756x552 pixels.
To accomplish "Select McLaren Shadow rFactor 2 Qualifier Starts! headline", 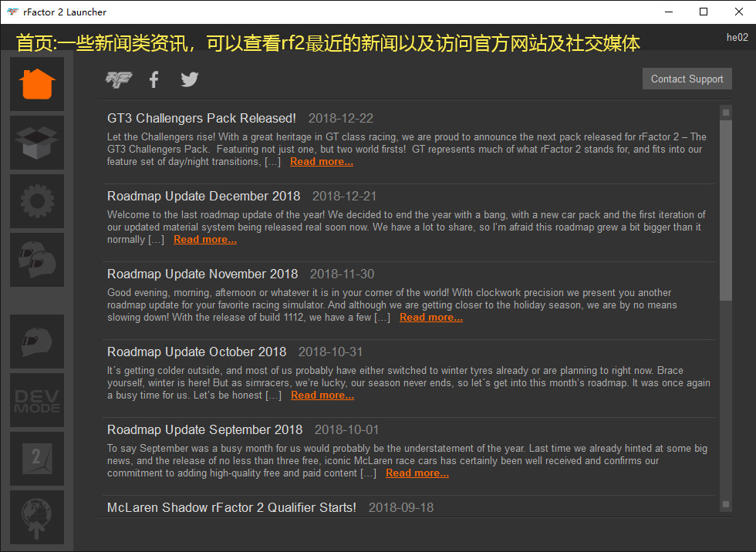I will tap(231, 508).
